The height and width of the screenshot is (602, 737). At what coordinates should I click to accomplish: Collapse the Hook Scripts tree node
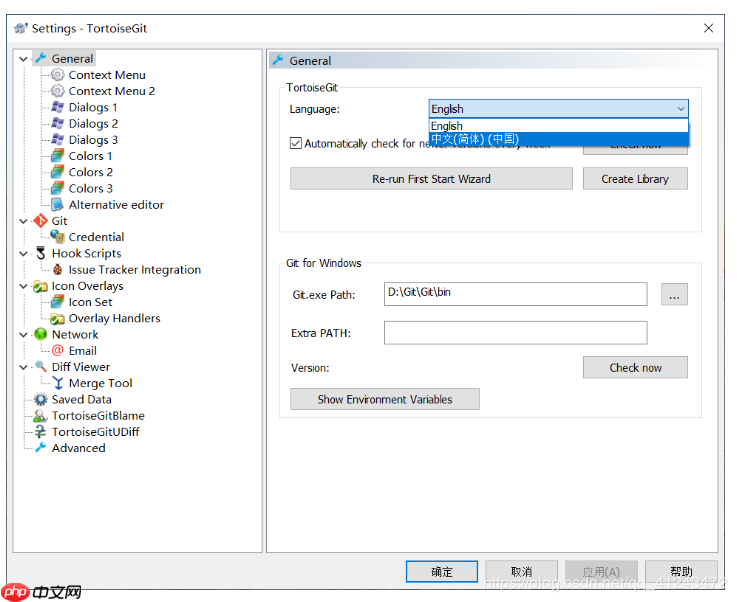23,253
